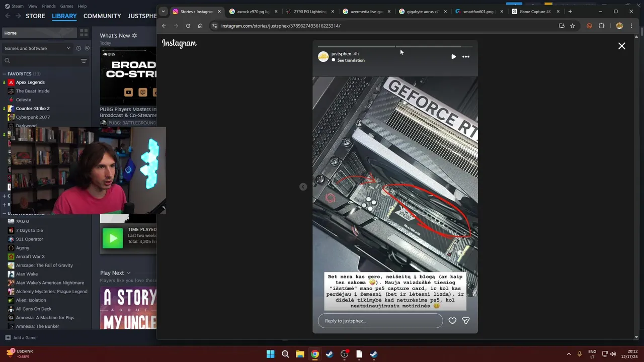This screenshot has height=362, width=644.
Task: Toggle sort by recent activity clock icon
Action: click(x=78, y=48)
